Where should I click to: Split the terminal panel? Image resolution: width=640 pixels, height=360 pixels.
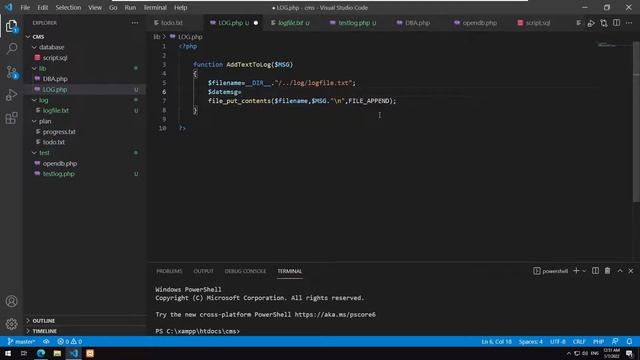[x=596, y=271]
